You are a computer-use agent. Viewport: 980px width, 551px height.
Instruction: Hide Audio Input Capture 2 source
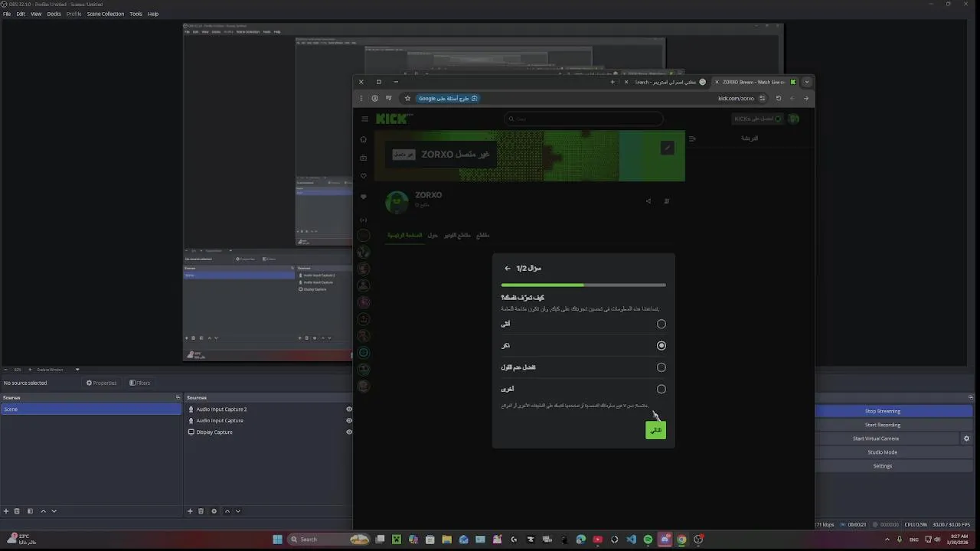coord(349,409)
